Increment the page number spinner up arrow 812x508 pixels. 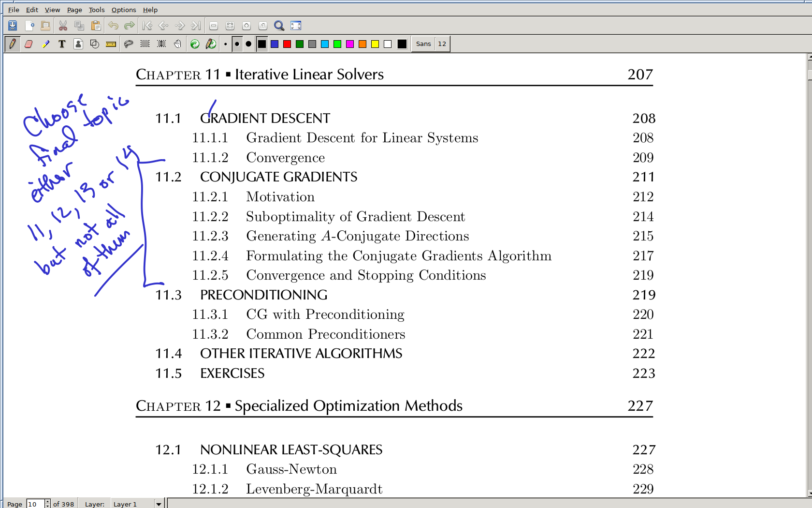pyautogui.click(x=47, y=502)
